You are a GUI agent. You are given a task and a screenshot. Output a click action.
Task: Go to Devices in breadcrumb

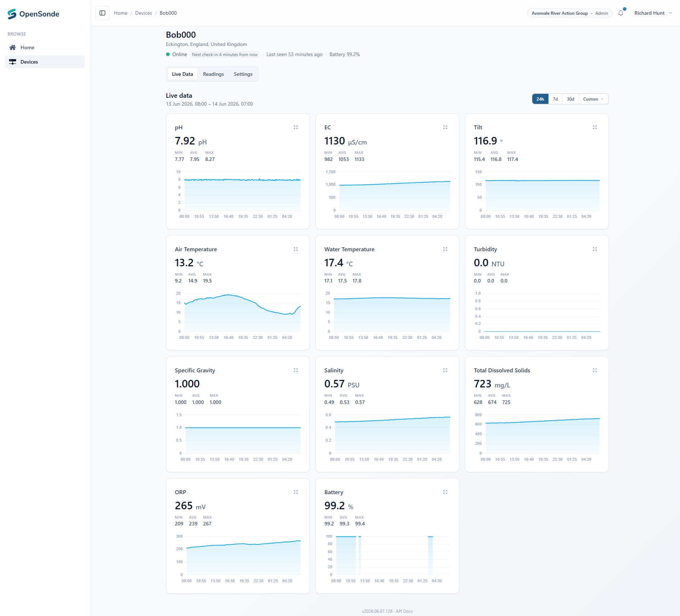[143, 13]
